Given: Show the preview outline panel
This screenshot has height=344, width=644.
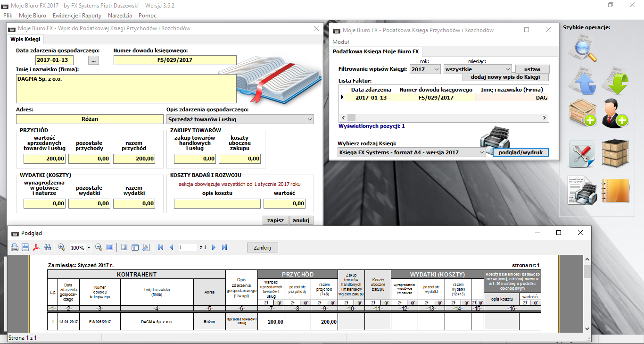Looking at the screenshot, I should coord(124,247).
